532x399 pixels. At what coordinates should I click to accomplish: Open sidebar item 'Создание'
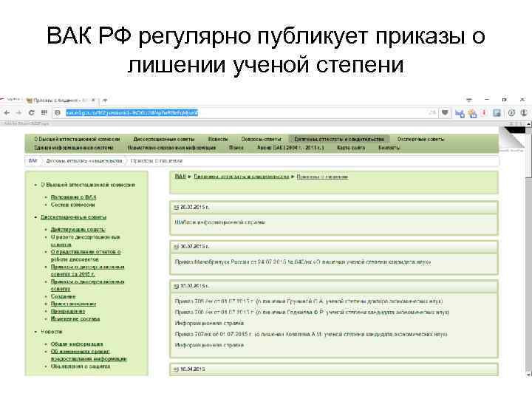click(x=63, y=296)
